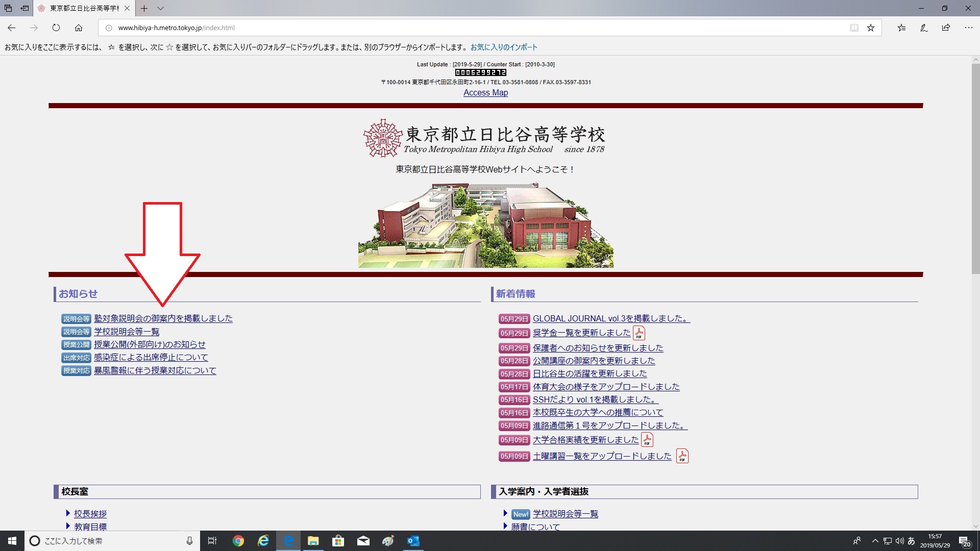Open 体育大会の様子をアップロードしました link
980x551 pixels.
(x=606, y=387)
